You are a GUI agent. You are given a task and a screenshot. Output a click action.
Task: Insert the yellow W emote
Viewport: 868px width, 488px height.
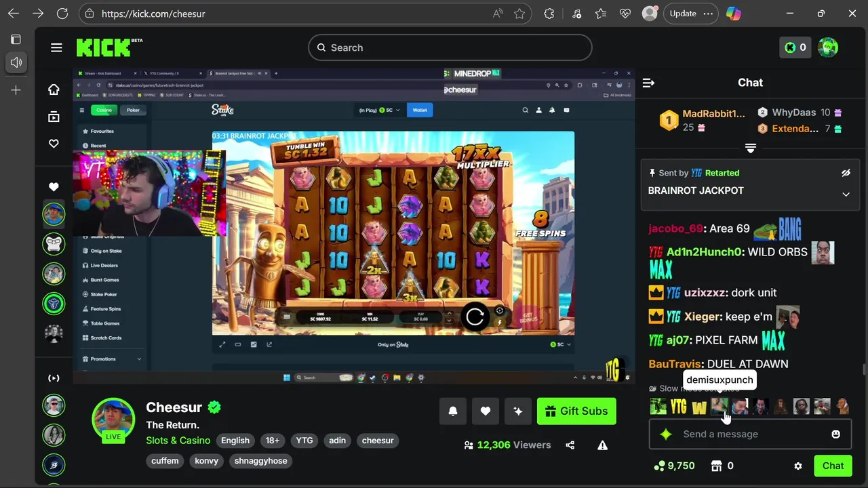pos(699,407)
